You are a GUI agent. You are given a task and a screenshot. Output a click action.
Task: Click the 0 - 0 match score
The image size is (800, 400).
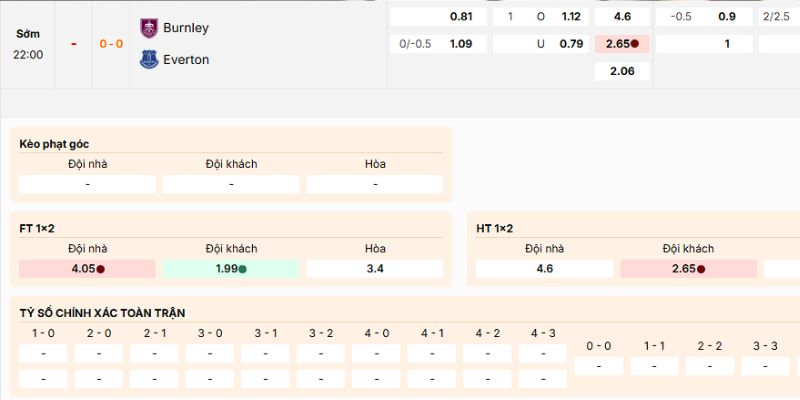click(110, 44)
